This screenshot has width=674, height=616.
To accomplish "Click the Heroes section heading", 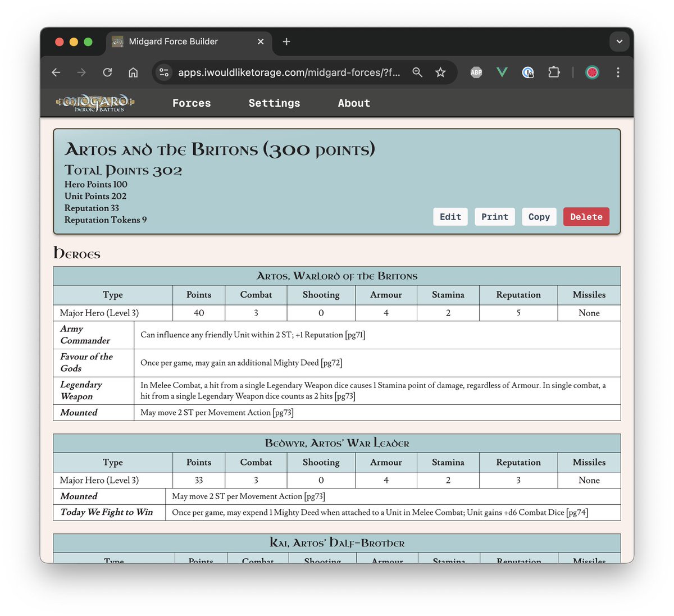I will click(77, 253).
